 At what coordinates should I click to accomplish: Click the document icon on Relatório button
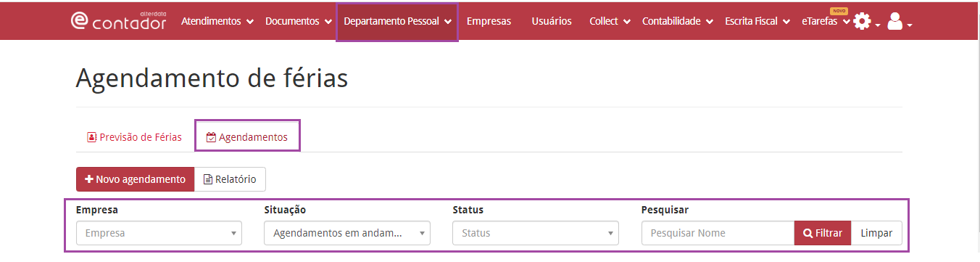(208, 179)
